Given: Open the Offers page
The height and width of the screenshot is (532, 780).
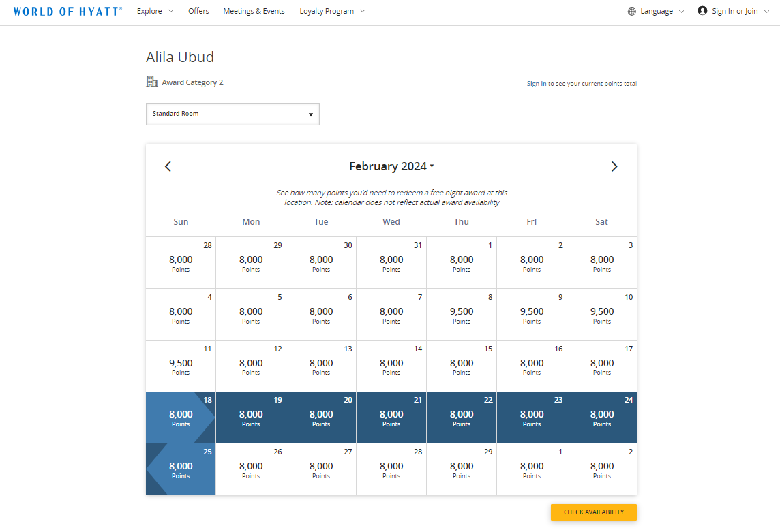Looking at the screenshot, I should point(198,11).
